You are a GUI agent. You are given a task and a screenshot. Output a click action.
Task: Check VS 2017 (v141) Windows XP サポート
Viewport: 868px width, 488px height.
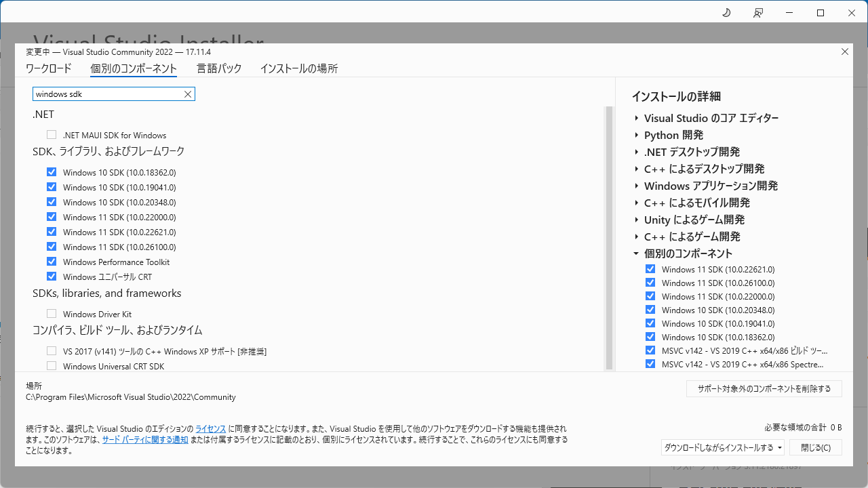click(52, 351)
